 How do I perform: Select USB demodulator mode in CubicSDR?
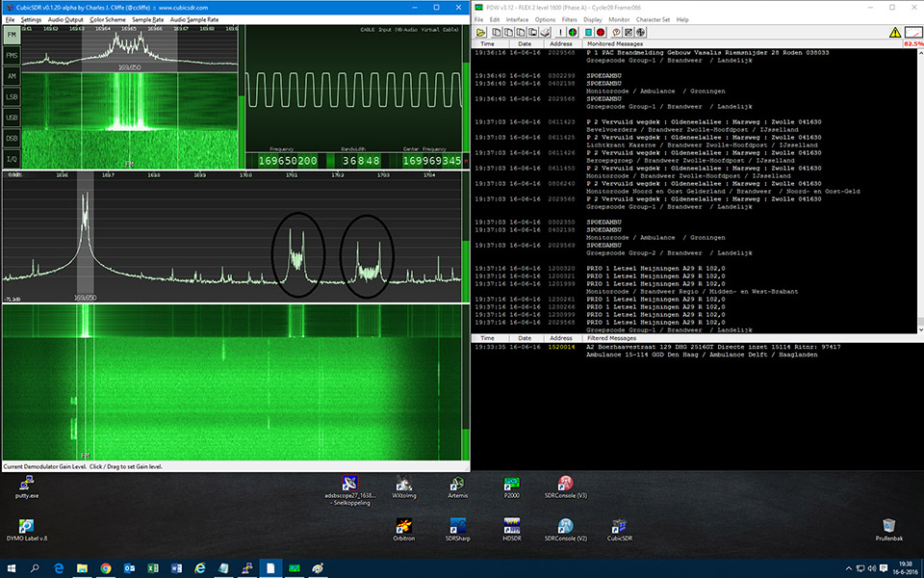[12, 118]
